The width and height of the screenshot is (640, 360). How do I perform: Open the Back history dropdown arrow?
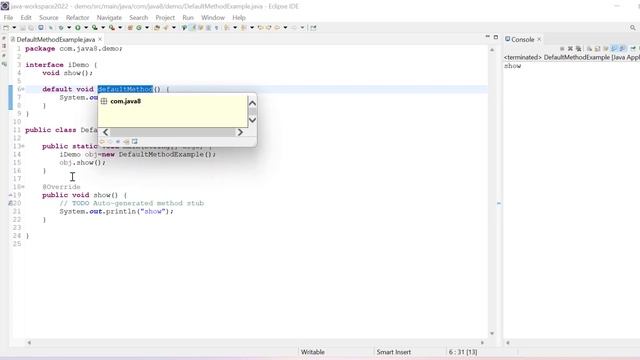tap(285, 28)
